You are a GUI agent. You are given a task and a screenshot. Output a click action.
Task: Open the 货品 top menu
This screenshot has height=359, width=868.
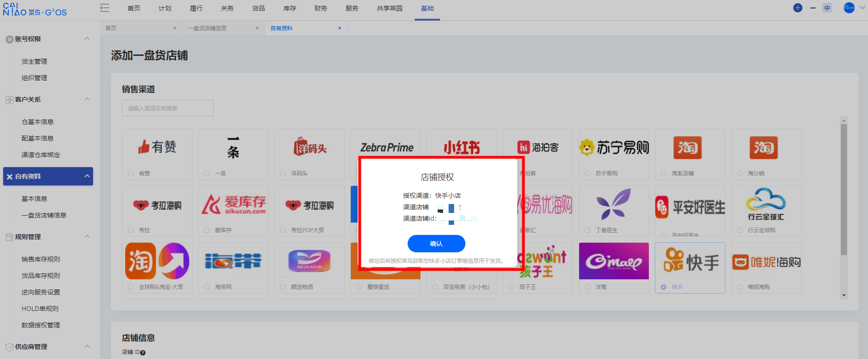pyautogui.click(x=259, y=8)
